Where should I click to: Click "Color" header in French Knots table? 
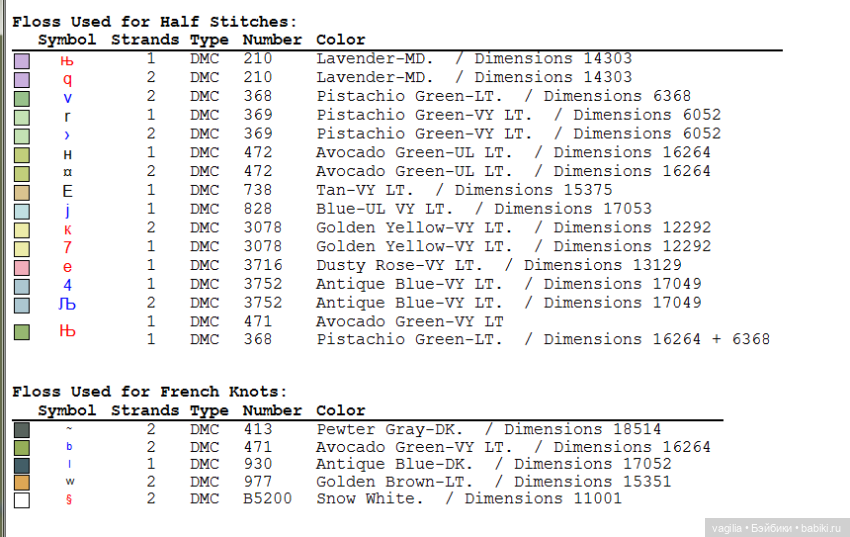340,410
